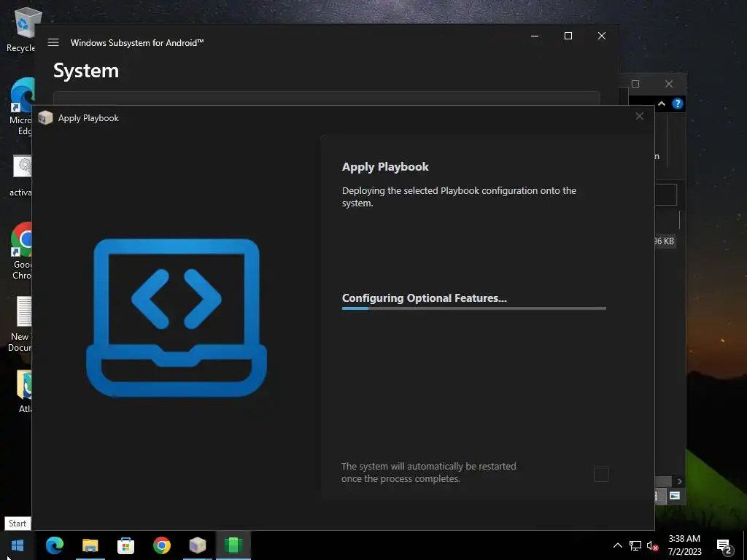Switch to large icons view in File Explorer
The height and width of the screenshot is (560, 747).
point(675,496)
